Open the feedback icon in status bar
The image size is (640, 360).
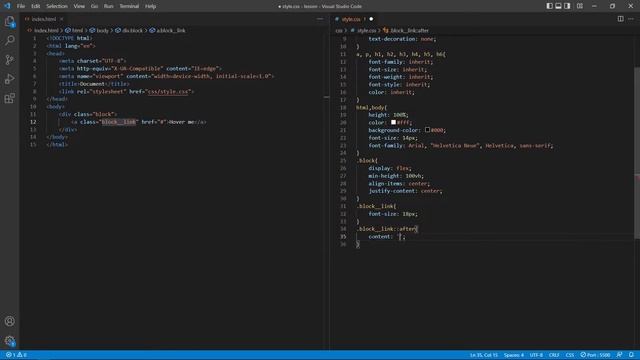tap(620, 355)
